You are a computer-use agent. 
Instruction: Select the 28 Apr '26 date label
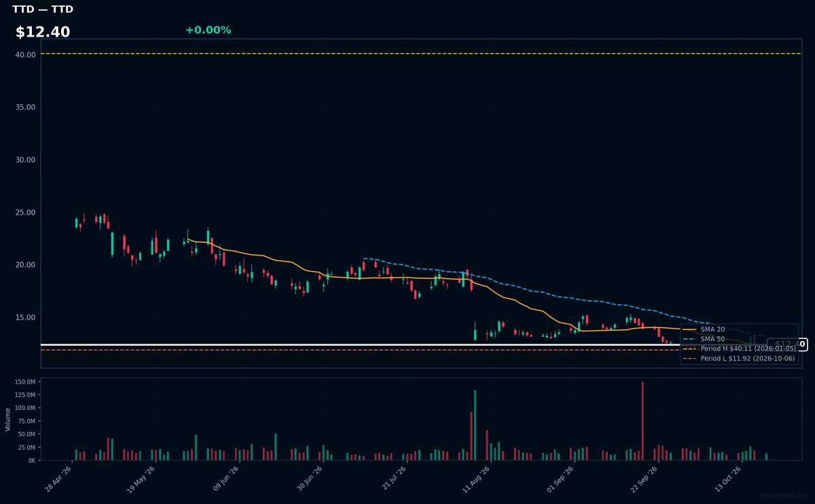coord(58,479)
